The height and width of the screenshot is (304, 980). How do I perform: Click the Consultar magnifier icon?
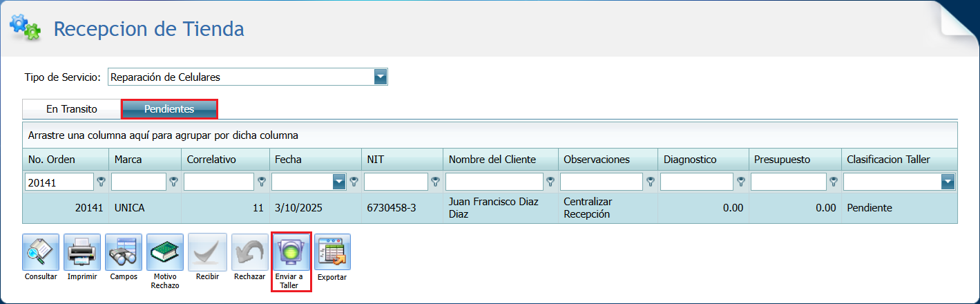41,252
